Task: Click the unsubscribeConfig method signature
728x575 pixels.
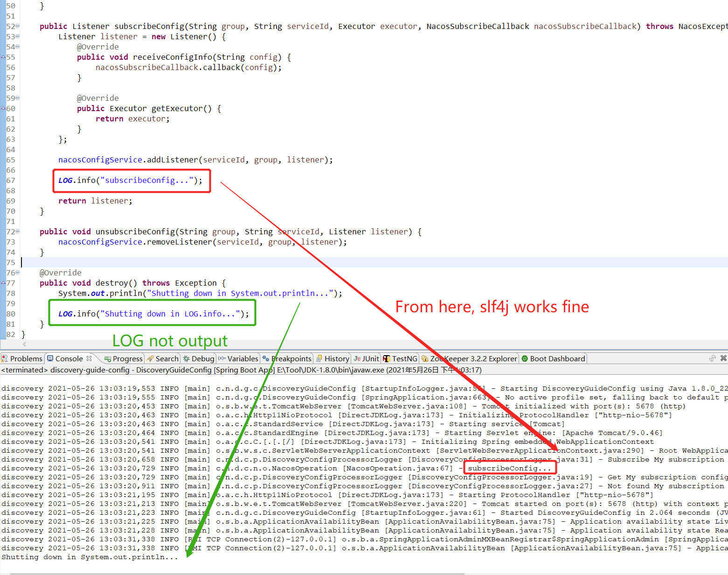Action: tap(230, 231)
